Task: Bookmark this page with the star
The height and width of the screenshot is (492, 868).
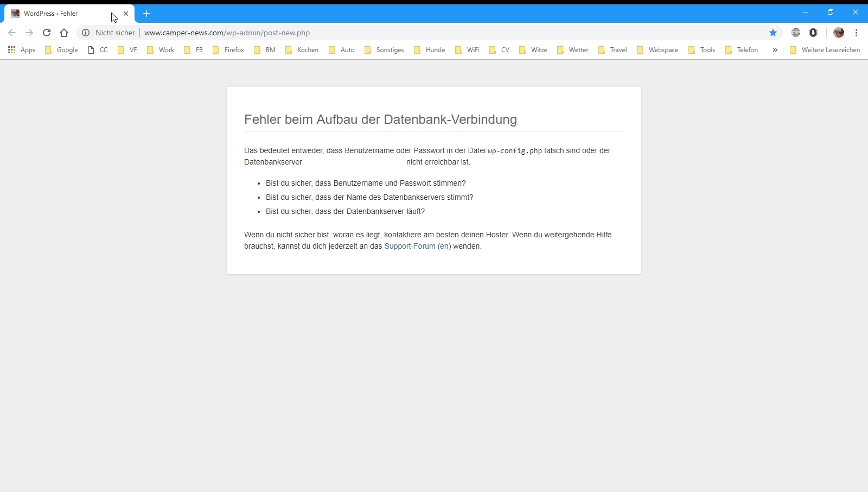Action: click(x=773, y=33)
